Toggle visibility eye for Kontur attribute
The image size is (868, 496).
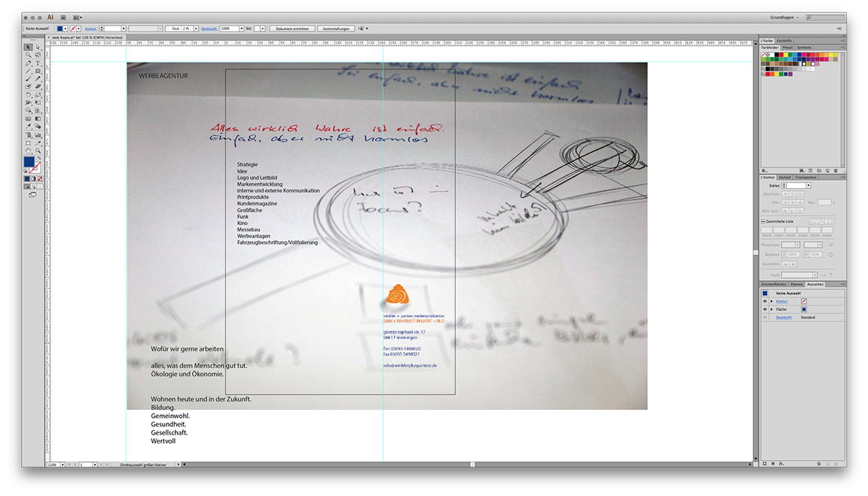coord(765,301)
